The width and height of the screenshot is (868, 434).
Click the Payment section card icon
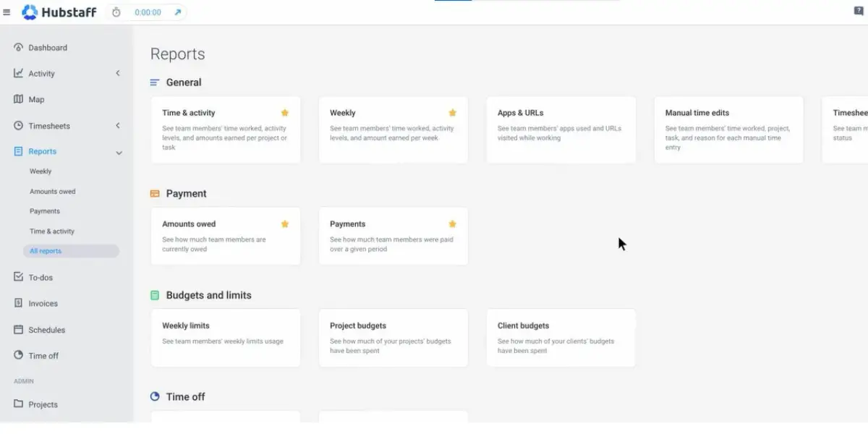click(x=155, y=194)
